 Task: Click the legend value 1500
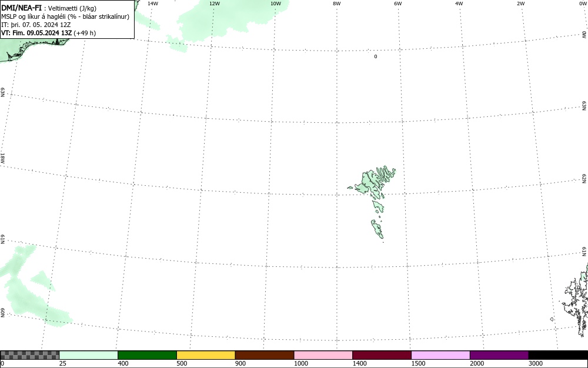point(418,363)
